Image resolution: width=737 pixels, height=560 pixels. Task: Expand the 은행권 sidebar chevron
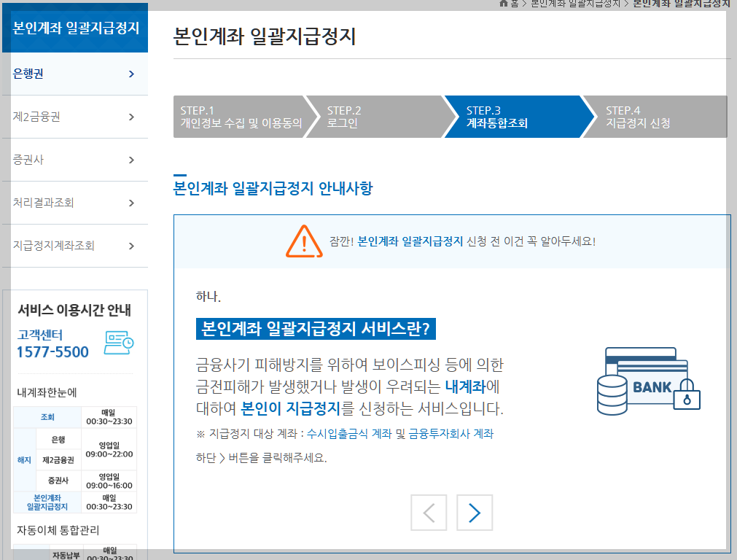tap(131, 74)
